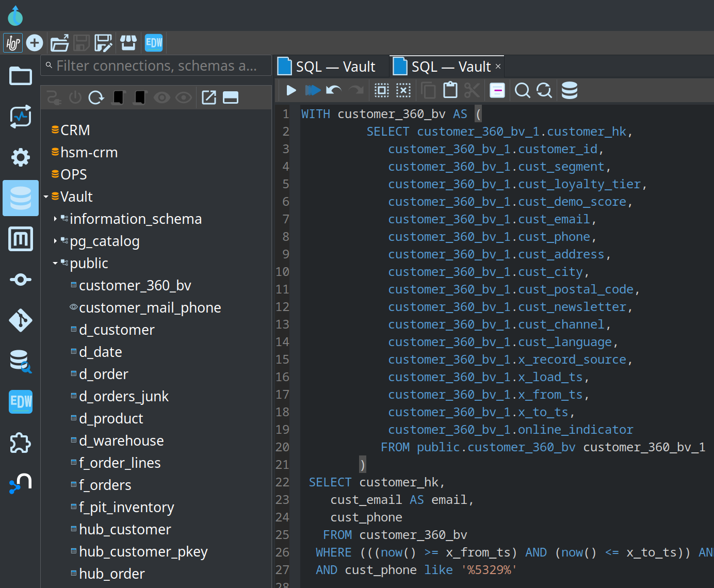
Task: Select the d_customer table
Action: coord(117,330)
